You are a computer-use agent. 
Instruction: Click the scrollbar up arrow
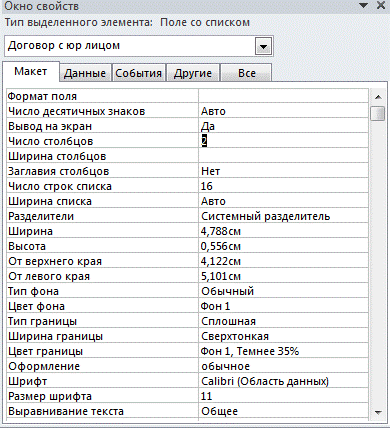378,97
